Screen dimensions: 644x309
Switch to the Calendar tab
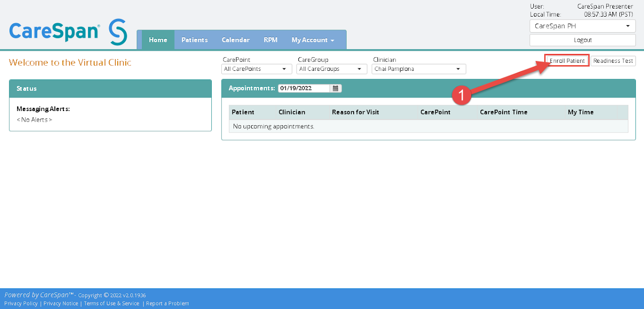pos(236,40)
